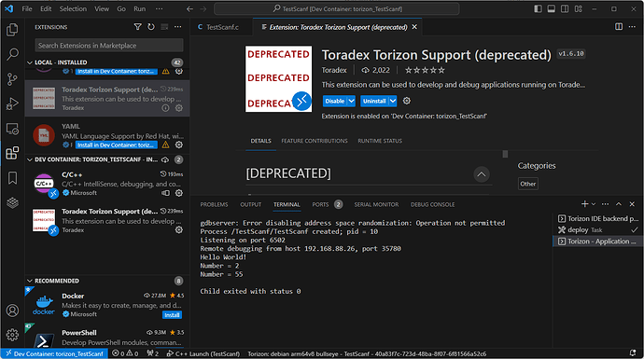Open the Debug Console panel tab
This screenshot has height=359, width=644.
432,204
